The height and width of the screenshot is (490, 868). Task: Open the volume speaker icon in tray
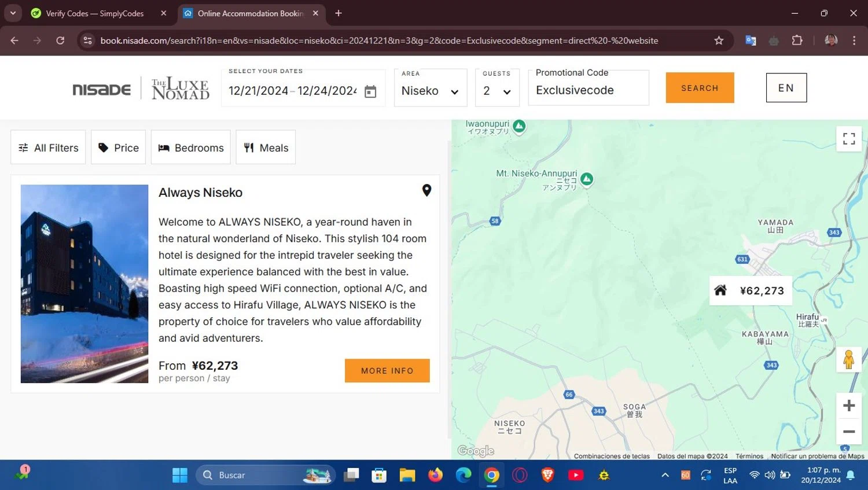[x=770, y=475]
